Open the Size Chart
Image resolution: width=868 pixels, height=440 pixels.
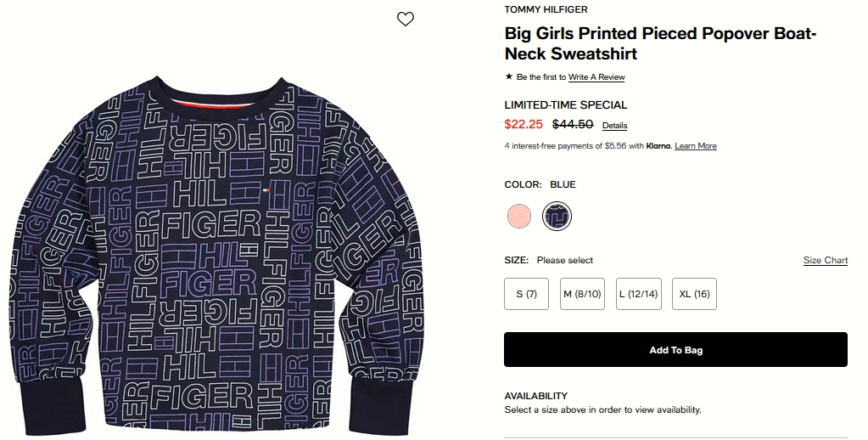coord(826,260)
